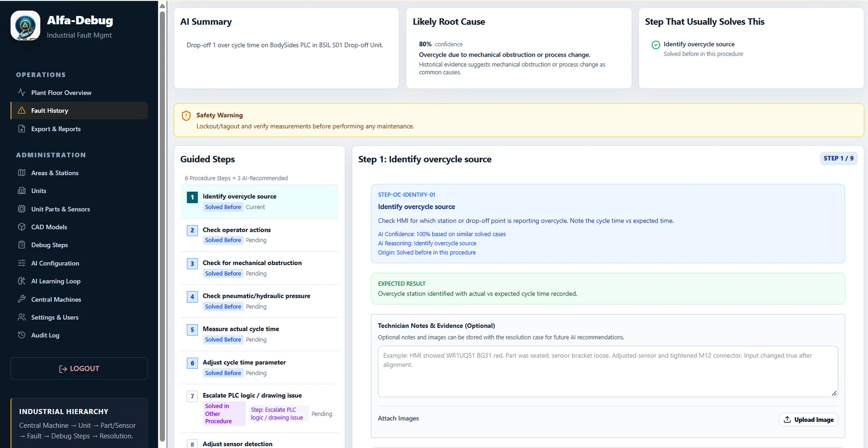
Task: Click the green check icon by Identify overcycle source
Action: tap(656, 45)
